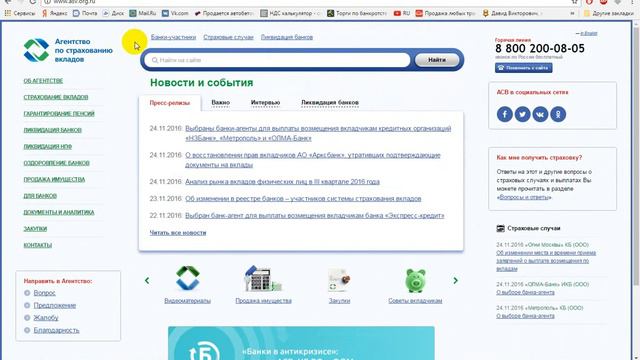This screenshot has height=360, width=640.
Task: Select the Предложение radio option
Action: tap(27, 305)
